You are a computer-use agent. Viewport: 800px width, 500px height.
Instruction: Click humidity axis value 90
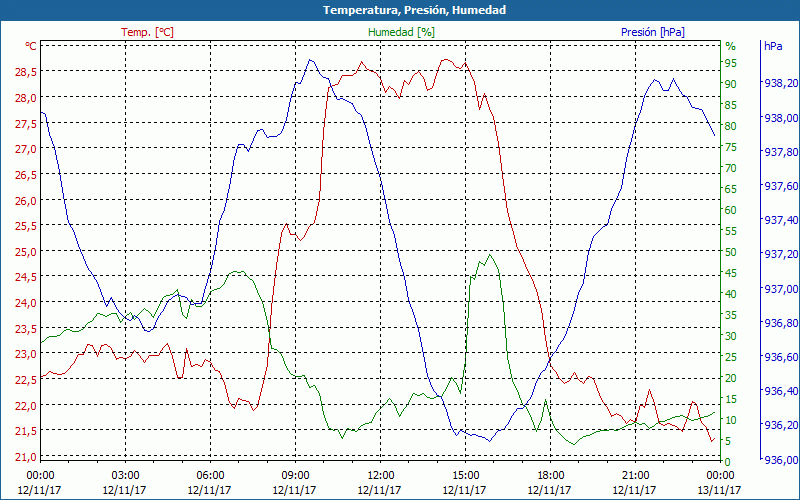click(x=731, y=84)
